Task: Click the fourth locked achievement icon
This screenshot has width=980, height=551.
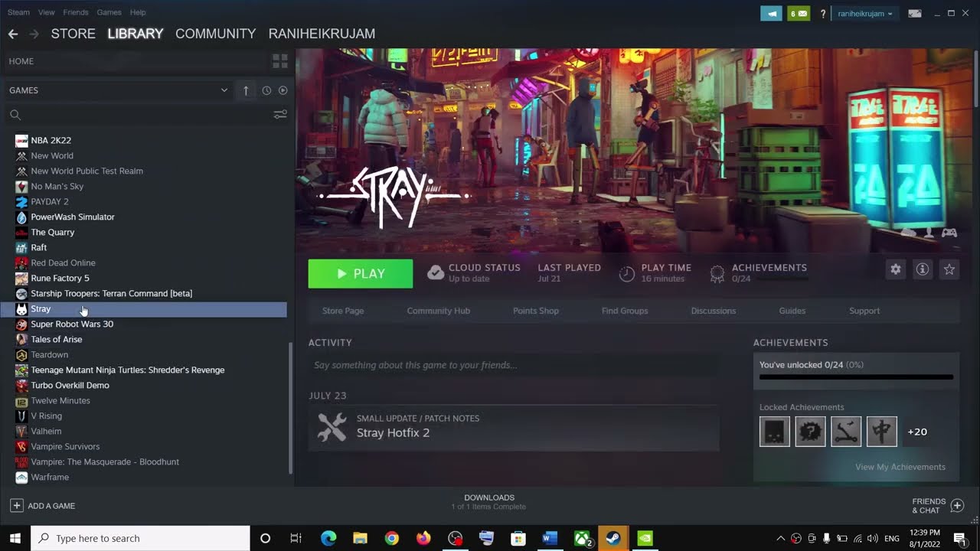Action: point(882,432)
